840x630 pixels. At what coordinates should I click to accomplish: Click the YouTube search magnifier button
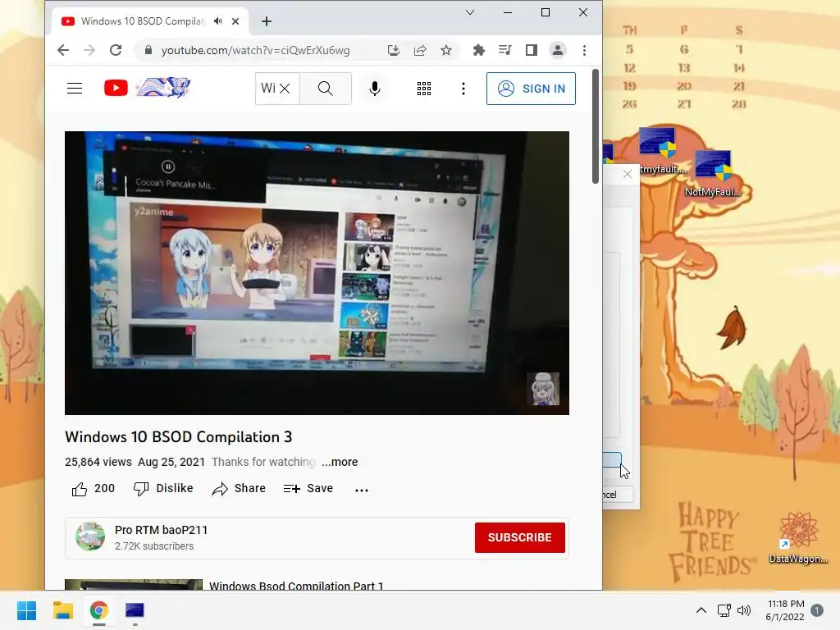click(325, 89)
